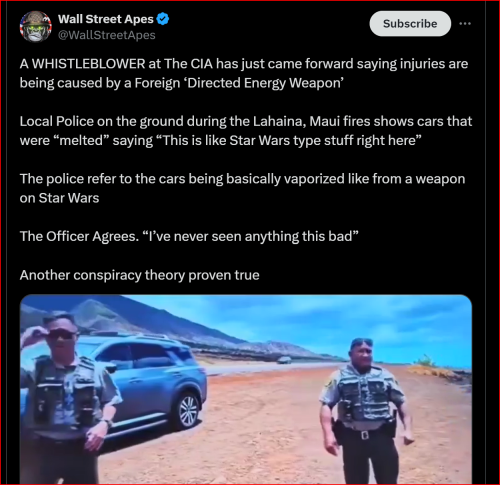Click "Another conspiracy theory proven true" text

[139, 275]
